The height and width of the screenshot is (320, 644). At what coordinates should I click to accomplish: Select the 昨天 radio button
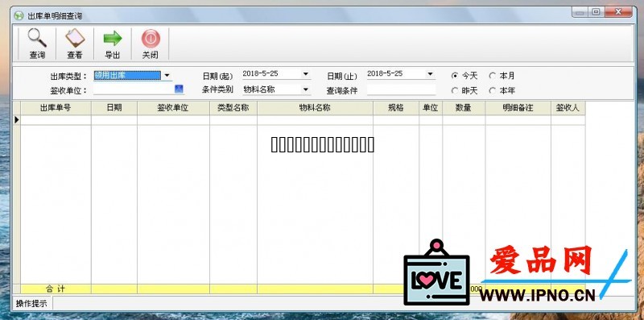tap(454, 90)
